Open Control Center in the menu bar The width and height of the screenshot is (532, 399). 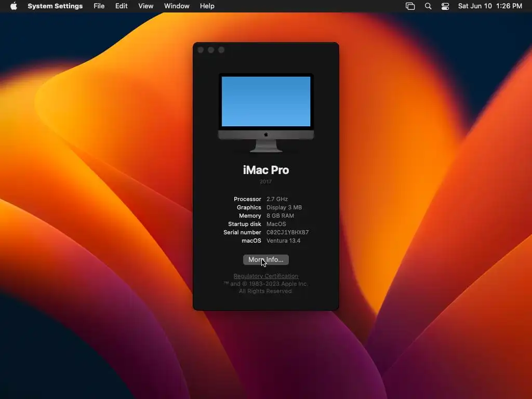pyautogui.click(x=445, y=6)
